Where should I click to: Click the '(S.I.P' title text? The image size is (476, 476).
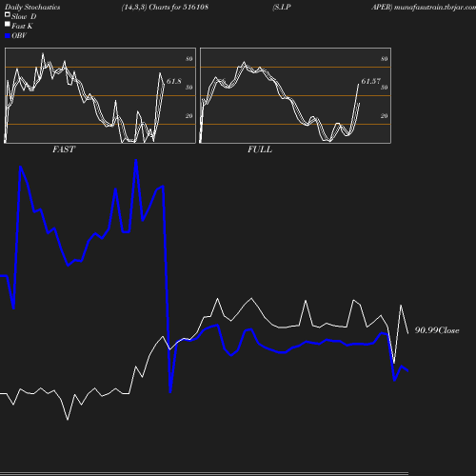coord(282,8)
